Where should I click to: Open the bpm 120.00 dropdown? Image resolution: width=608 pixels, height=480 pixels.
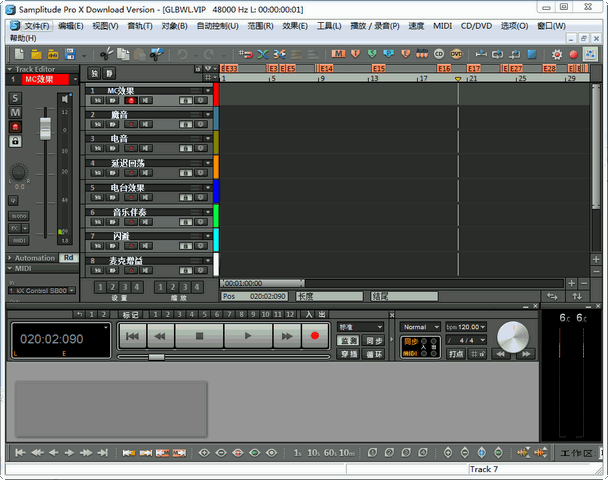(466, 327)
